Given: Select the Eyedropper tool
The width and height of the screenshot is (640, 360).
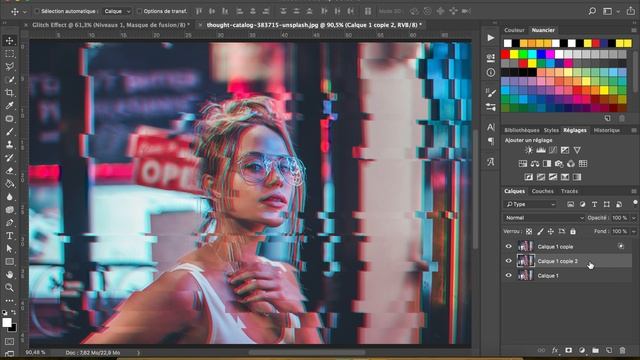Looking at the screenshot, I should coord(9,106).
